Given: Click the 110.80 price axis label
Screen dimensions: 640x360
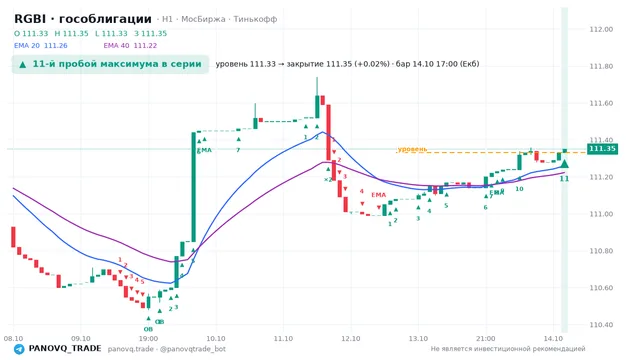Looking at the screenshot, I should point(601,251).
